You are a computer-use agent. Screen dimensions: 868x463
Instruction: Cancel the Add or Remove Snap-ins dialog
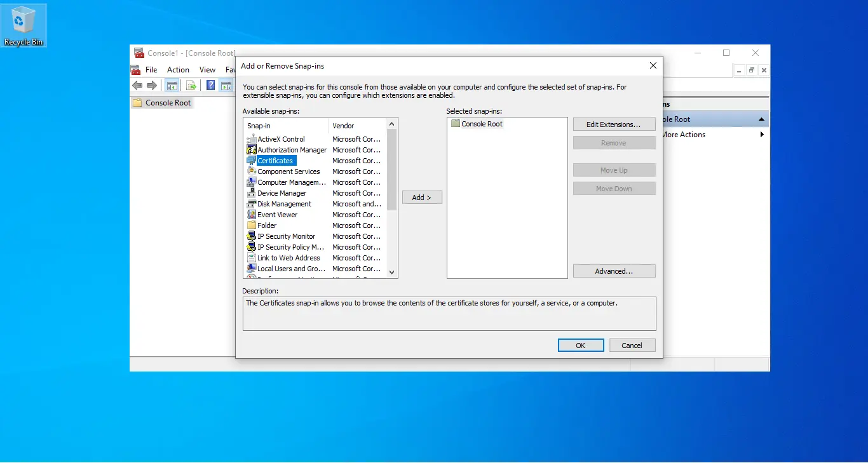click(632, 346)
